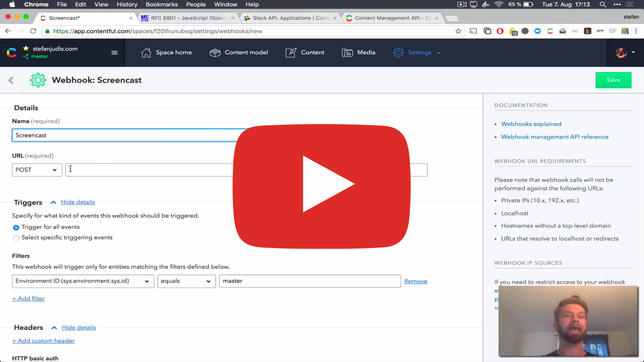Image resolution: width=644 pixels, height=362 pixels.
Task: Open the Bookmarks menu
Action: pyautogui.click(x=162, y=4)
